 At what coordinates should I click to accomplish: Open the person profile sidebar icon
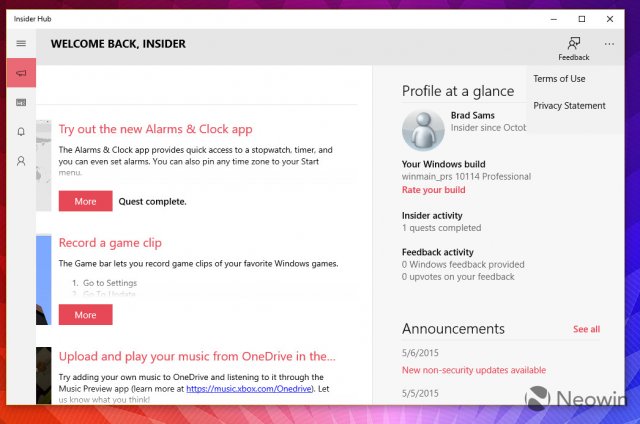[x=21, y=161]
